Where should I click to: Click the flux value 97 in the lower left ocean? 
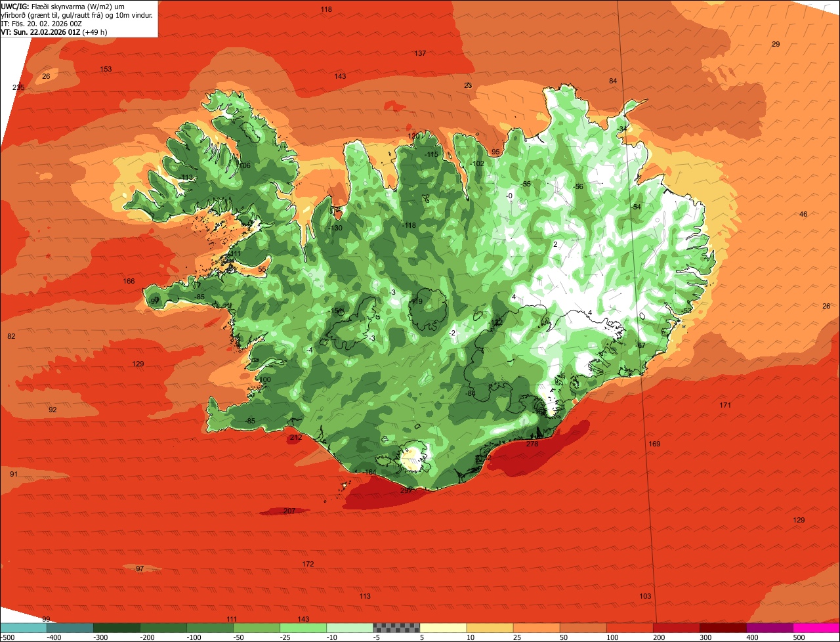click(140, 569)
